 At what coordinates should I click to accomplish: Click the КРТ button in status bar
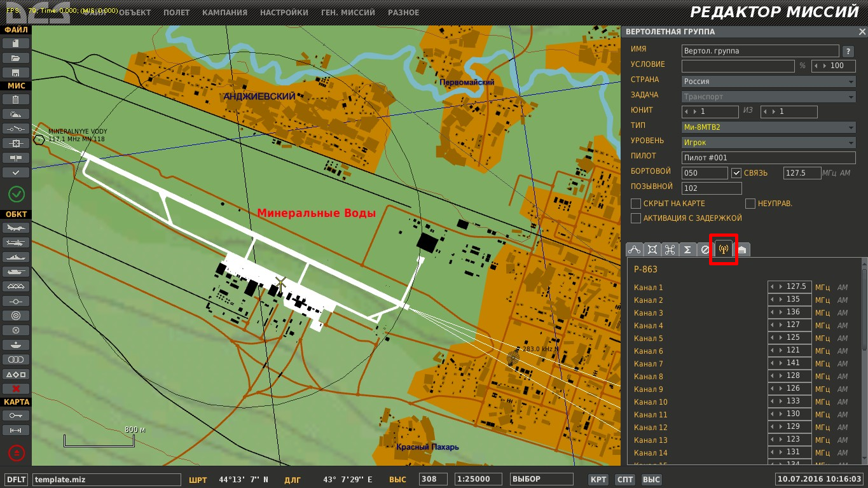(598, 480)
